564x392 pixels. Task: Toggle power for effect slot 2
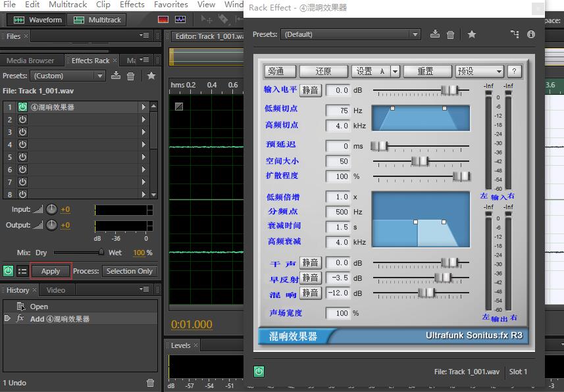(x=22, y=120)
